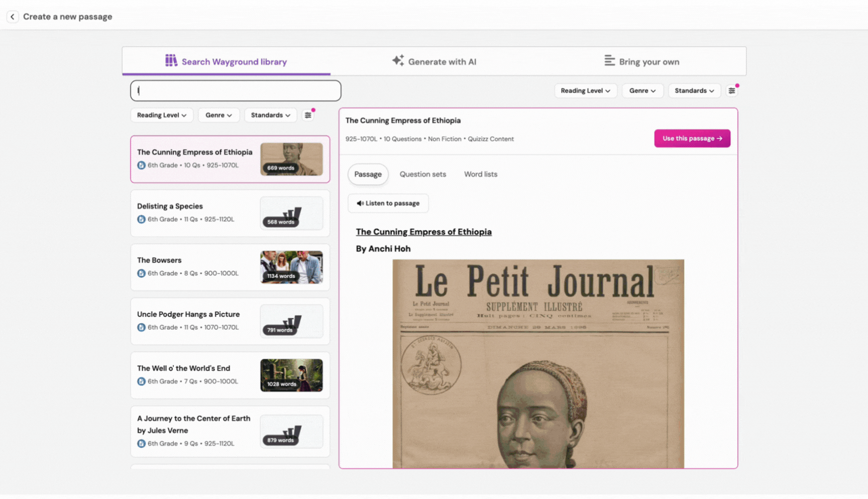Image resolution: width=868 pixels, height=499 pixels.
Task: Click the Le Petit Journal passage image
Action: click(x=538, y=364)
